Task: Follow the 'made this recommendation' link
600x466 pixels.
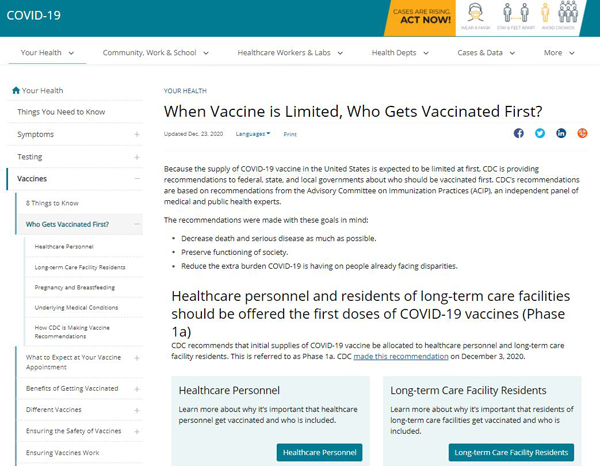Action: [x=401, y=356]
